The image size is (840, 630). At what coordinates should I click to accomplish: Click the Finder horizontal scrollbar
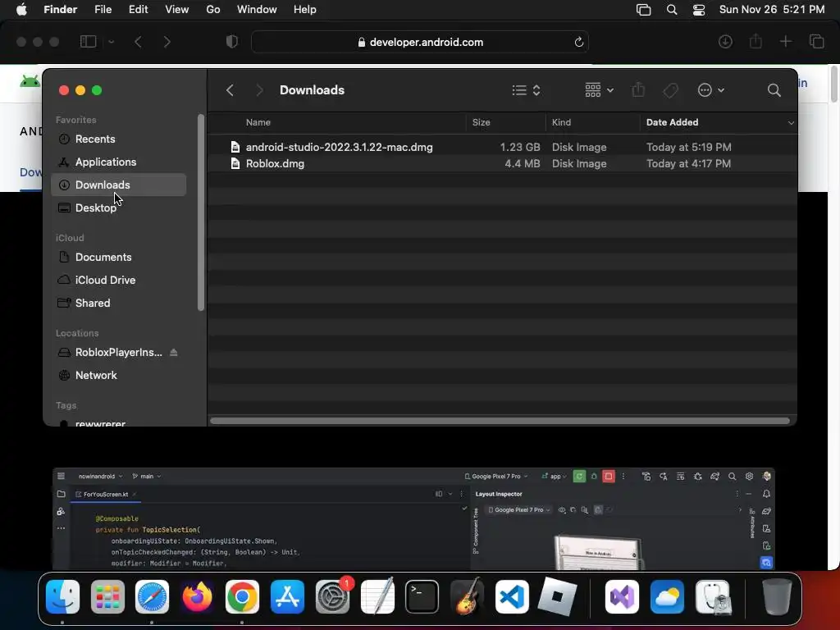(x=500, y=421)
